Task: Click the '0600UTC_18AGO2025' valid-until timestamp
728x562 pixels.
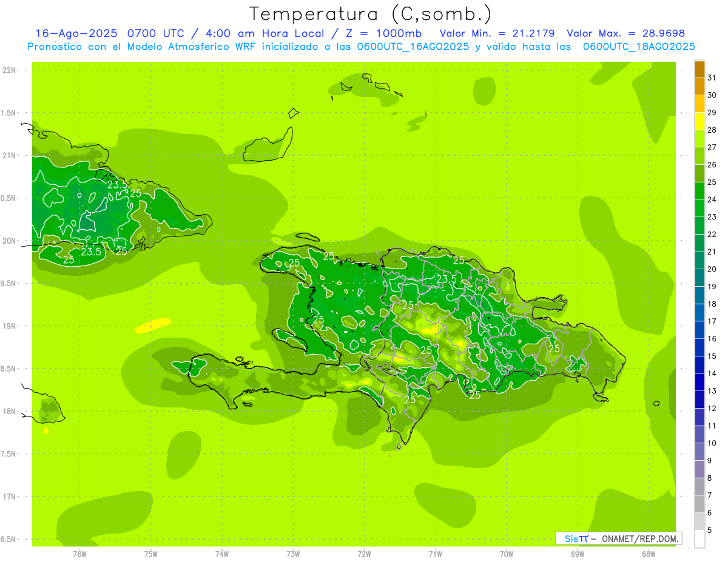Action: click(x=639, y=47)
